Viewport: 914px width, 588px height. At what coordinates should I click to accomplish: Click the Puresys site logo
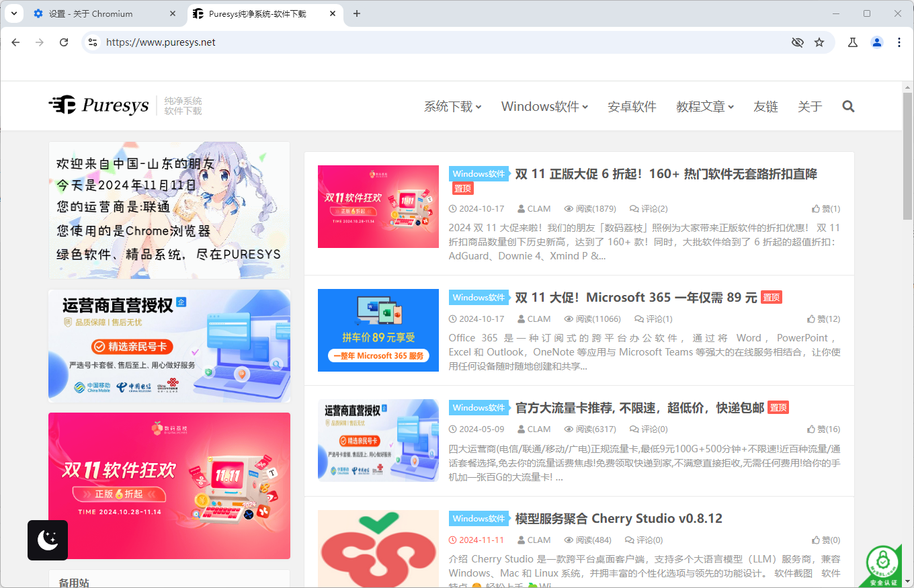[98, 105]
